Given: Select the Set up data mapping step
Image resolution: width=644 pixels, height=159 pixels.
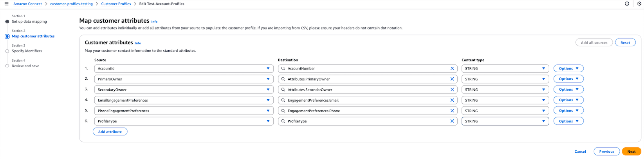Looking at the screenshot, I should click(x=29, y=22).
